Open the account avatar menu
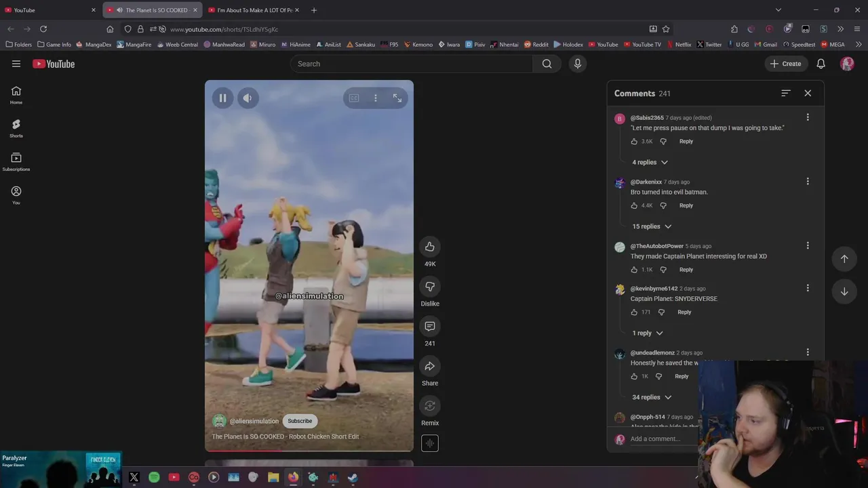 [847, 64]
